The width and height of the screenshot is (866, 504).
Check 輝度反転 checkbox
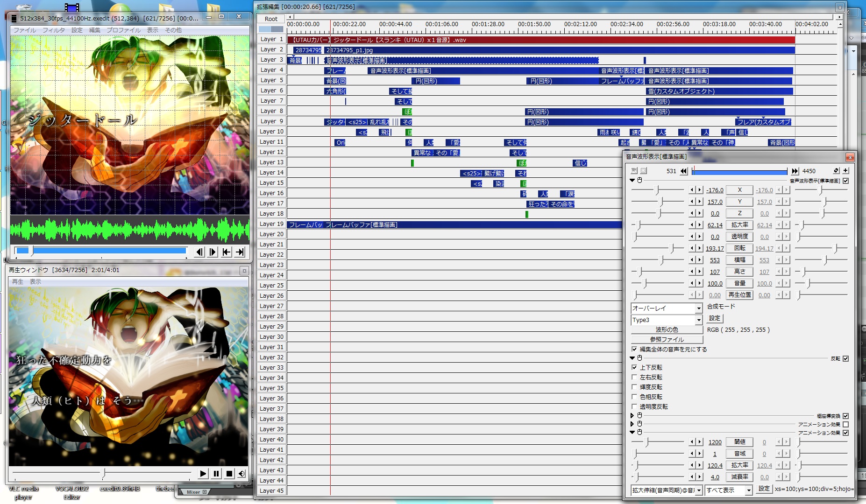[x=634, y=387]
